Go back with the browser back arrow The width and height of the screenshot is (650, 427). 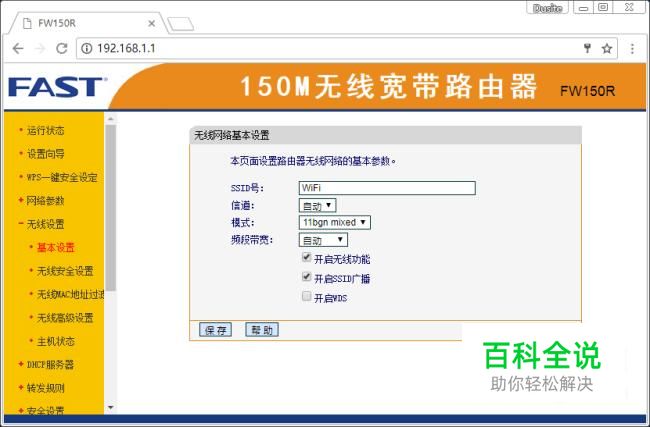(x=18, y=49)
